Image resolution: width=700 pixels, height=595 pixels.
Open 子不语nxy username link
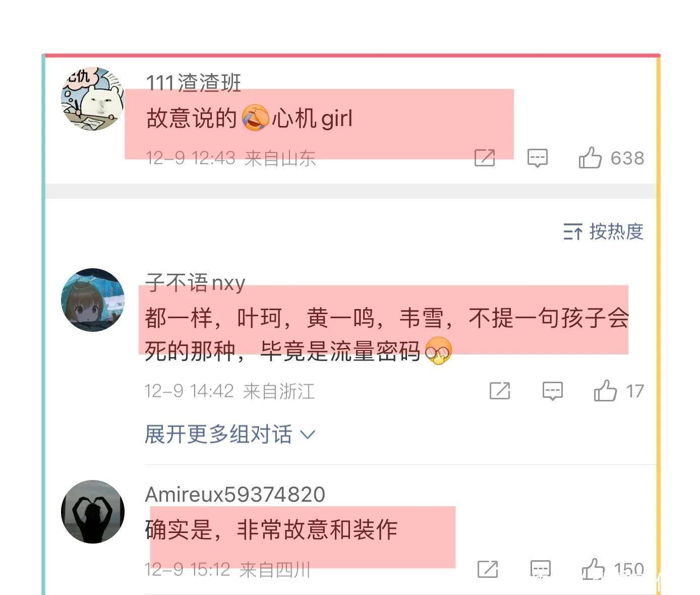(x=195, y=283)
